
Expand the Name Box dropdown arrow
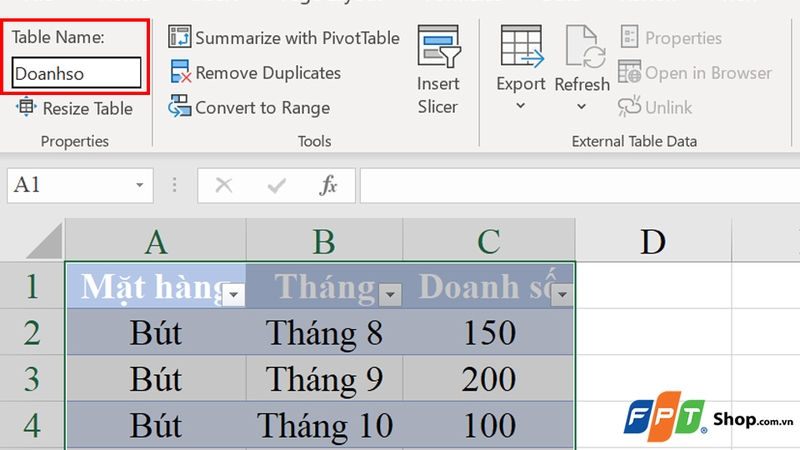(x=139, y=185)
